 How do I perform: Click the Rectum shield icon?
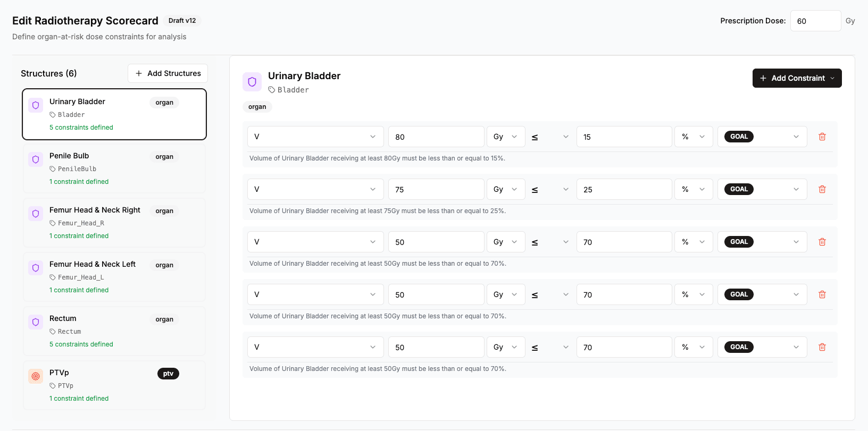(36, 322)
